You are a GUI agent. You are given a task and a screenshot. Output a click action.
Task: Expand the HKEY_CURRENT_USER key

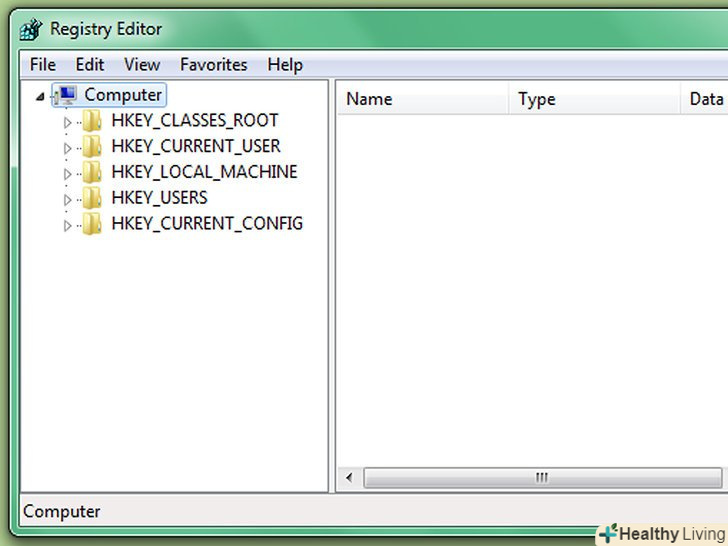pos(67,148)
